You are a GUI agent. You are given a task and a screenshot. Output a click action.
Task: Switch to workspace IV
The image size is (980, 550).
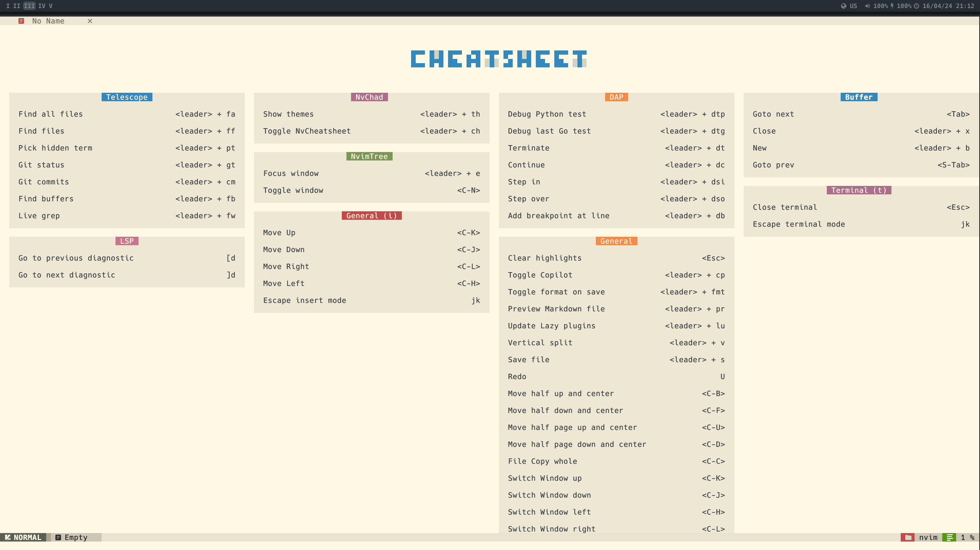click(42, 6)
